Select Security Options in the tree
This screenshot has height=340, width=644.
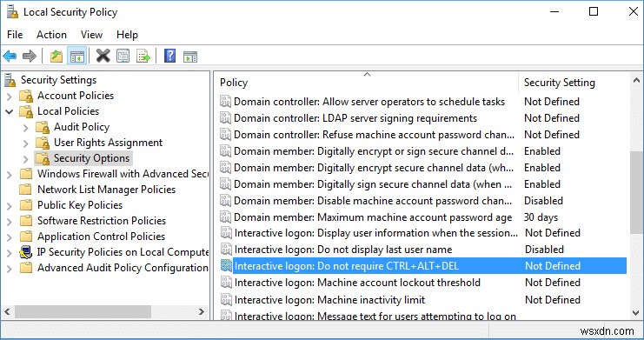pyautogui.click(x=91, y=158)
